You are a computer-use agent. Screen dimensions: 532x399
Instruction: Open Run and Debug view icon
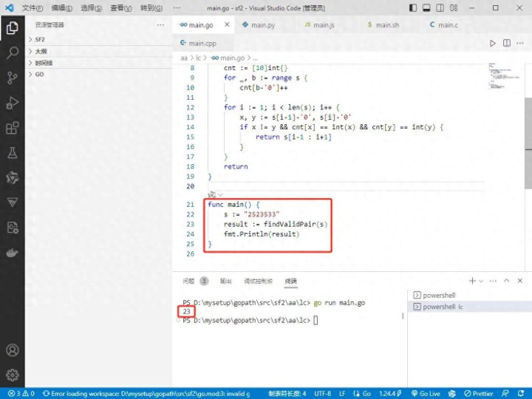[x=13, y=103]
